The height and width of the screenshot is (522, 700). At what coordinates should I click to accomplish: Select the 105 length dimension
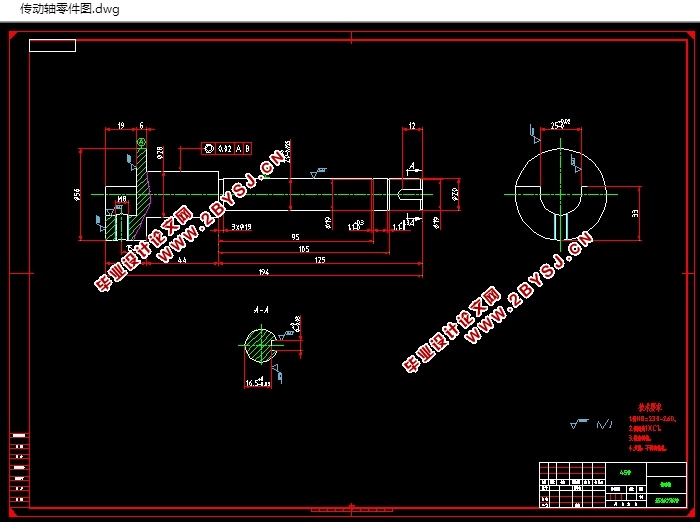[x=304, y=249]
